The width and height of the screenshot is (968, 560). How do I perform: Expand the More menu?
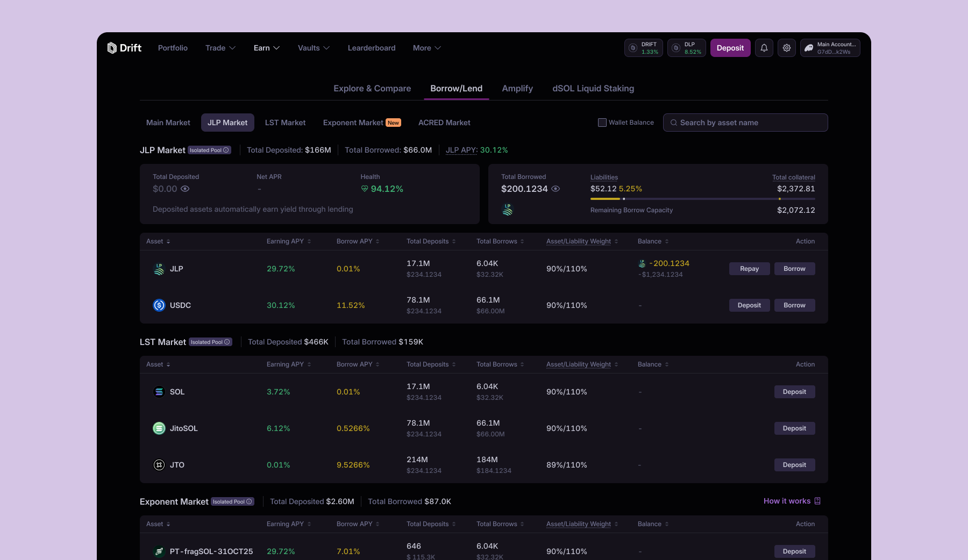tap(427, 48)
